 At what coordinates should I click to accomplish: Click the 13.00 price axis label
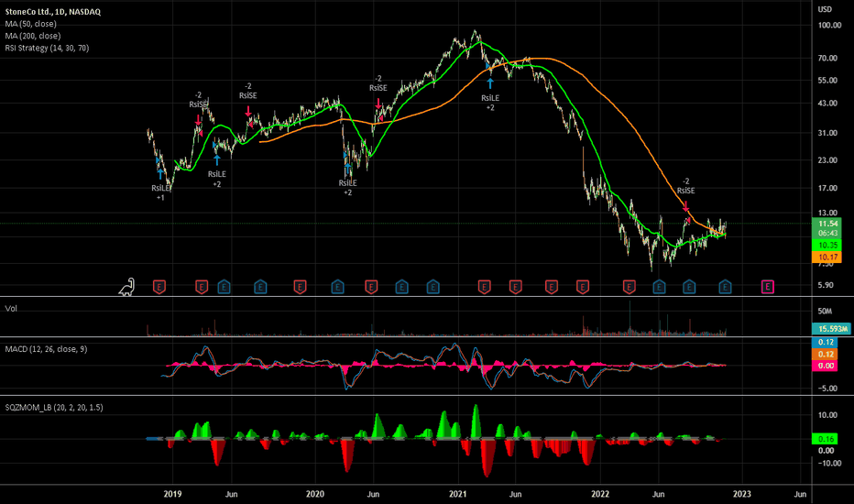pos(827,213)
